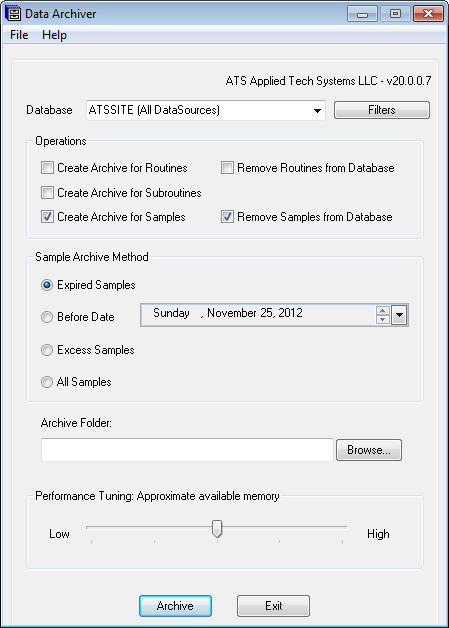Click the memory performance slider thumb
This screenshot has width=449, height=628.
[217, 529]
